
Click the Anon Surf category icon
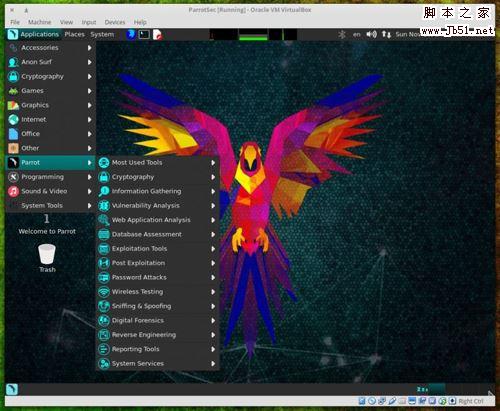(13, 62)
